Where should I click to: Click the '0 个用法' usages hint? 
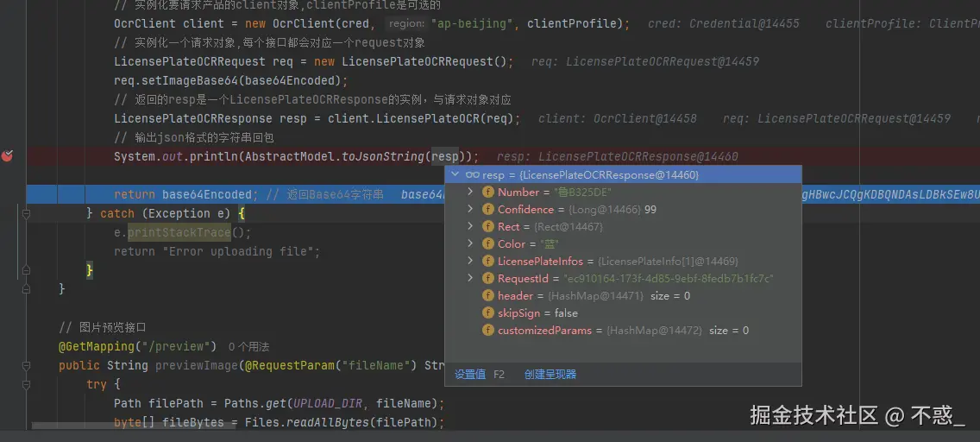coord(248,346)
